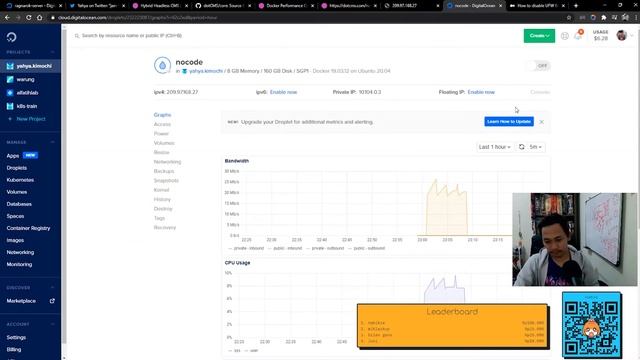This screenshot has height=360, width=640.
Task: Open Marketplace in sidebar
Action: point(21,301)
